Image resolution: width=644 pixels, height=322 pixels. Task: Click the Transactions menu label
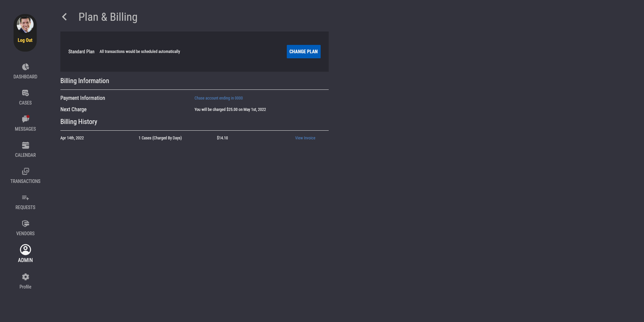25,181
